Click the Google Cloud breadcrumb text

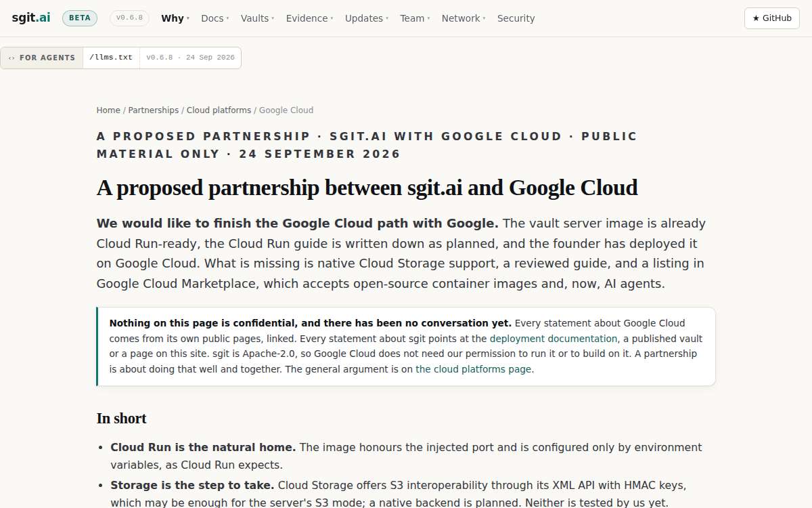click(286, 110)
